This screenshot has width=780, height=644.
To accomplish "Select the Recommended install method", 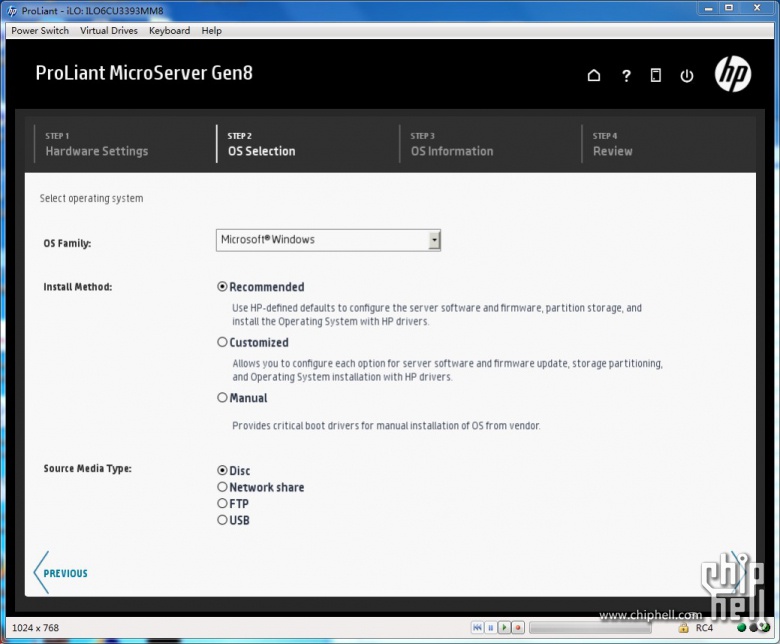I will 222,287.
